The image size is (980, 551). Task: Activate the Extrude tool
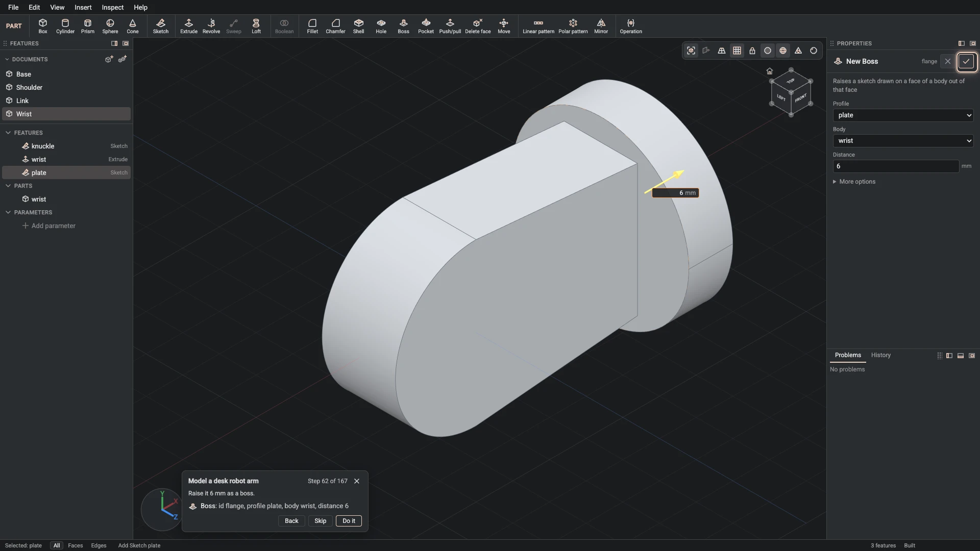click(x=189, y=26)
